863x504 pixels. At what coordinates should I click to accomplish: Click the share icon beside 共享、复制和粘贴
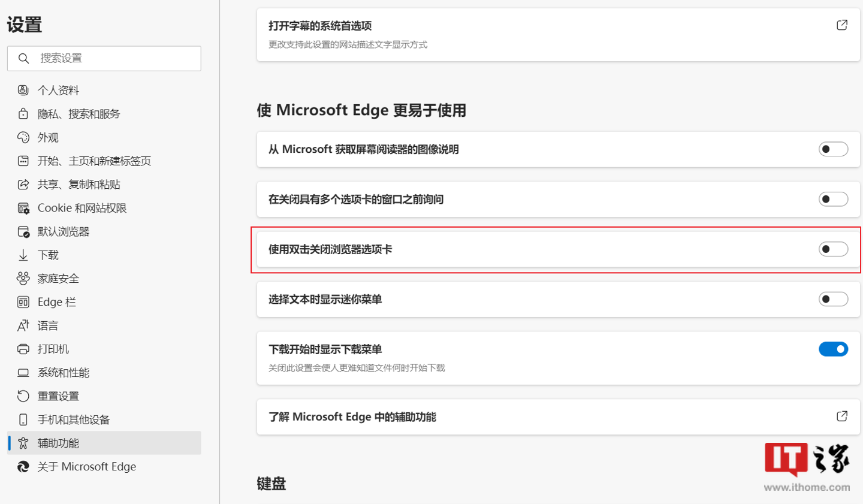23,185
